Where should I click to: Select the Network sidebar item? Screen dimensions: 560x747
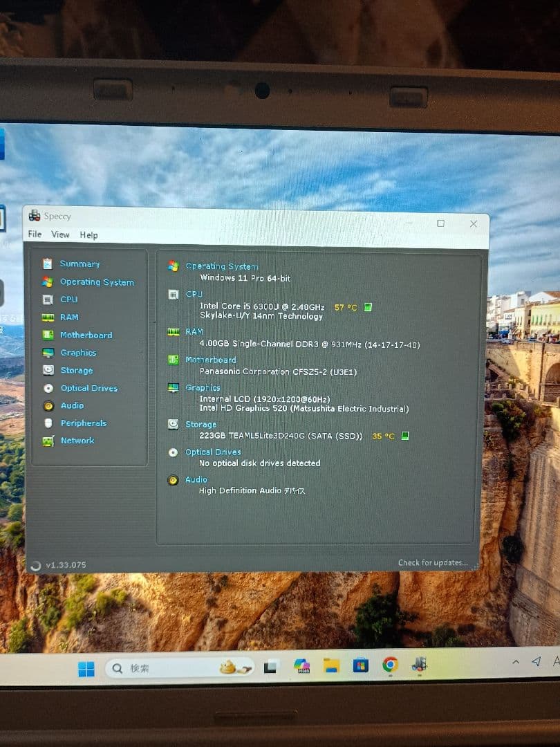(77, 441)
